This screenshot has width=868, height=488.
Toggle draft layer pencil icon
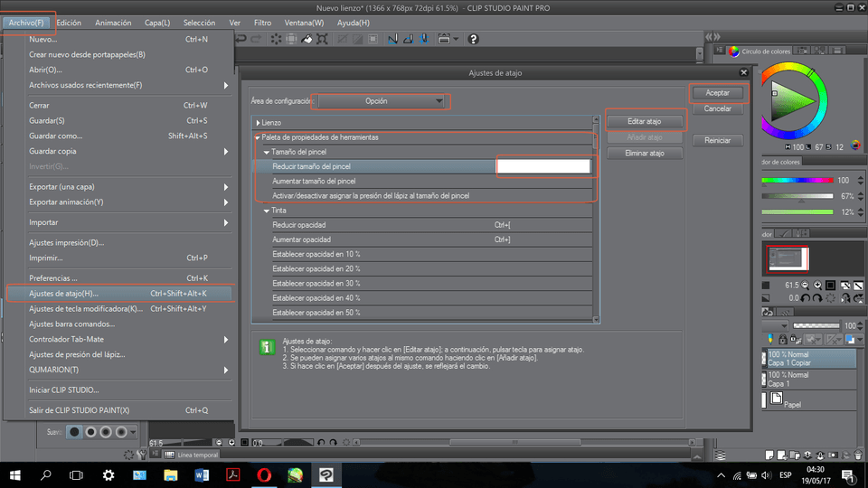click(x=770, y=339)
